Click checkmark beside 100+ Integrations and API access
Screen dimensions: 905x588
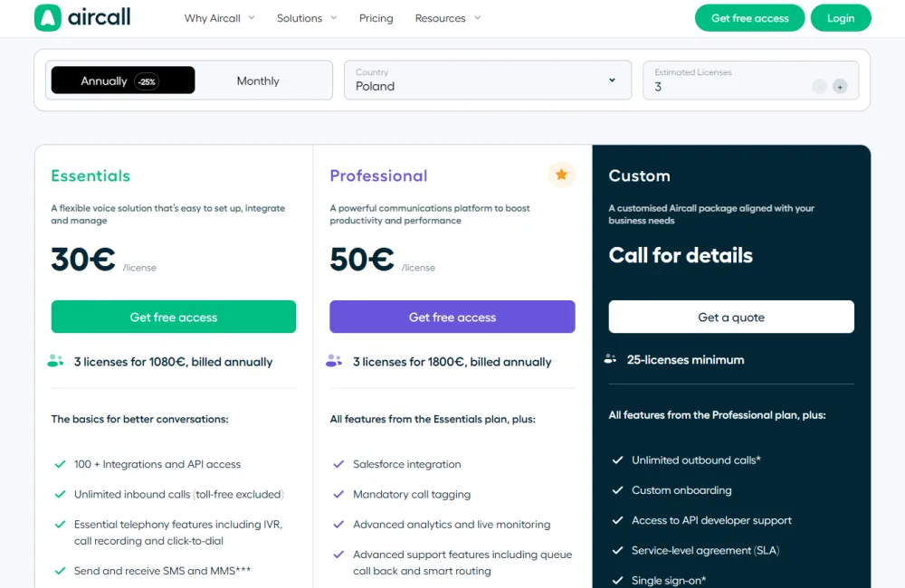[60, 464]
